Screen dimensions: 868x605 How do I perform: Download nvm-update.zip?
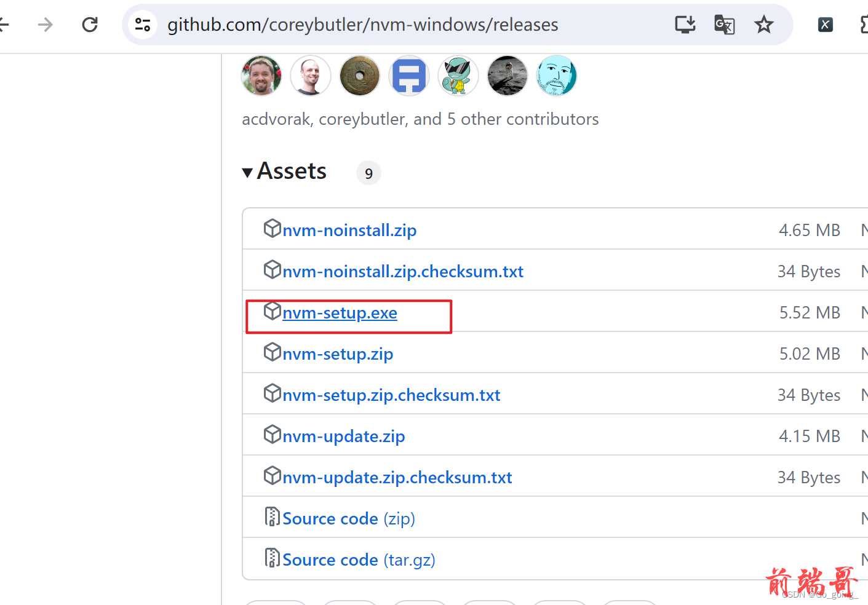[x=344, y=436]
